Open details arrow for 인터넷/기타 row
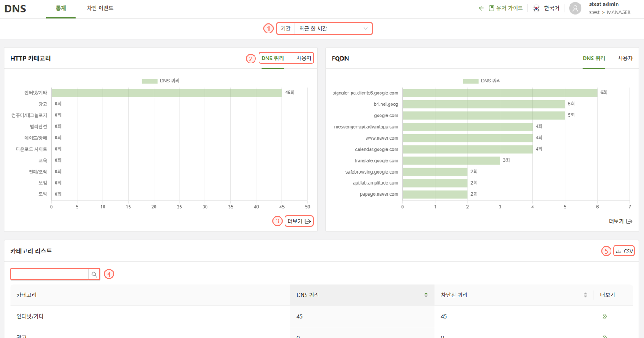 (x=605, y=316)
